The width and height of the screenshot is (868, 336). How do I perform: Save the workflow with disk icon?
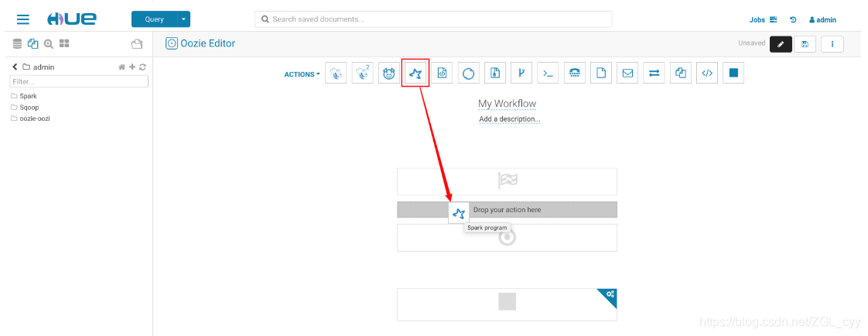(805, 44)
